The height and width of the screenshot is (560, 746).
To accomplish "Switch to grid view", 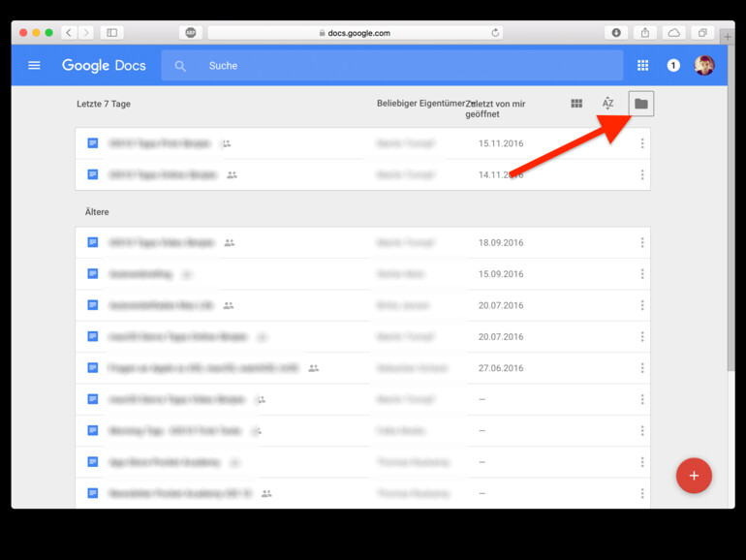I will (576, 104).
